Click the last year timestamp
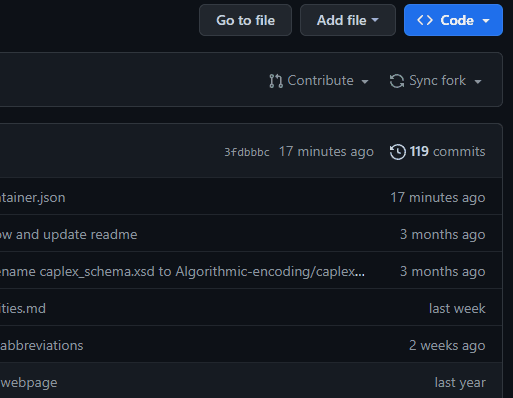Image resolution: width=513 pixels, height=398 pixels. [x=460, y=383]
